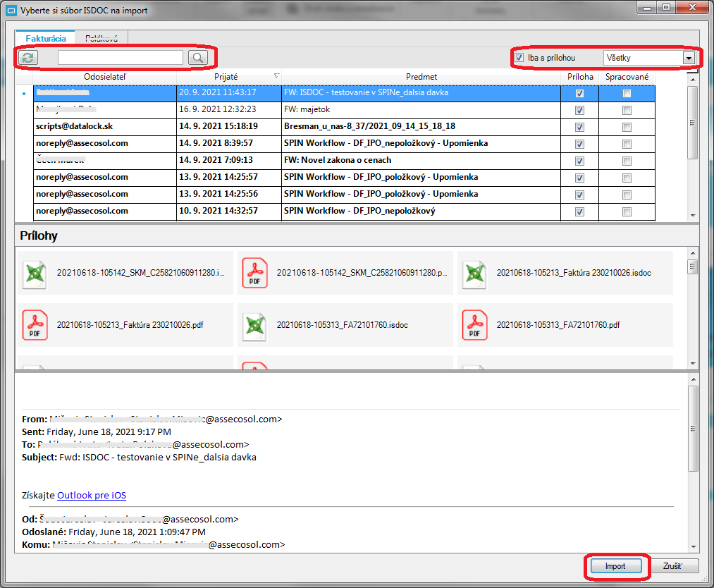Select the scripts@datalock.sk sender cell
714x588 pixels.
click(x=105, y=126)
